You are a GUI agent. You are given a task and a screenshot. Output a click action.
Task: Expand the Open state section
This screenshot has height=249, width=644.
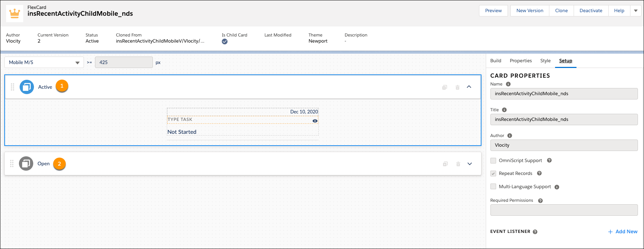tap(470, 164)
